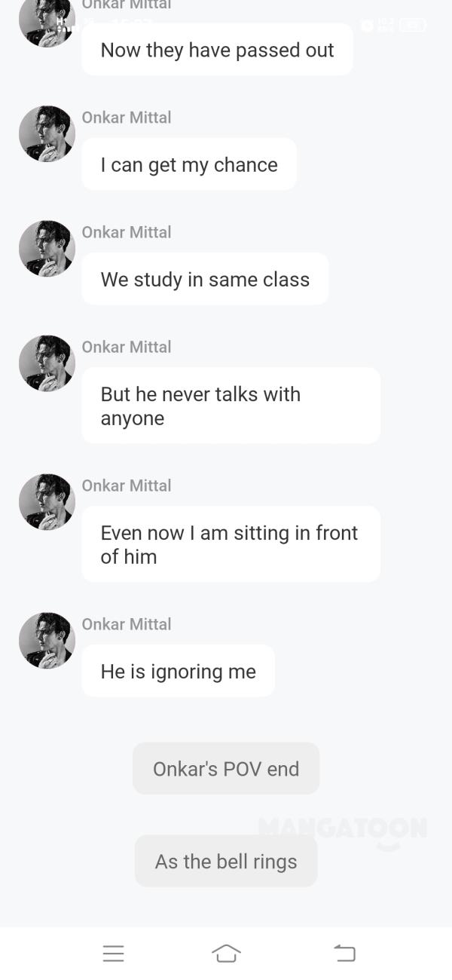This screenshot has width=452, height=980.
Task: Tap Onkar Mittal name above "He is ignoring me"
Action: (x=127, y=624)
